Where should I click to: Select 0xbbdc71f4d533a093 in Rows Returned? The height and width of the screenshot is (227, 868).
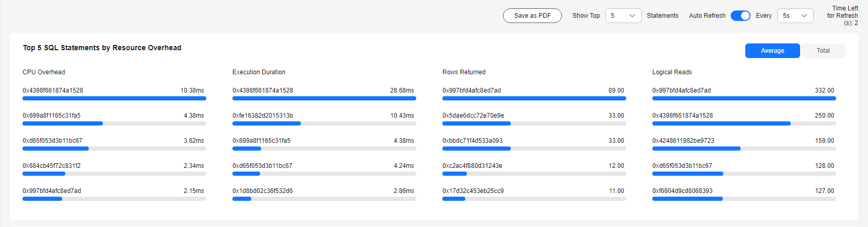(x=472, y=141)
